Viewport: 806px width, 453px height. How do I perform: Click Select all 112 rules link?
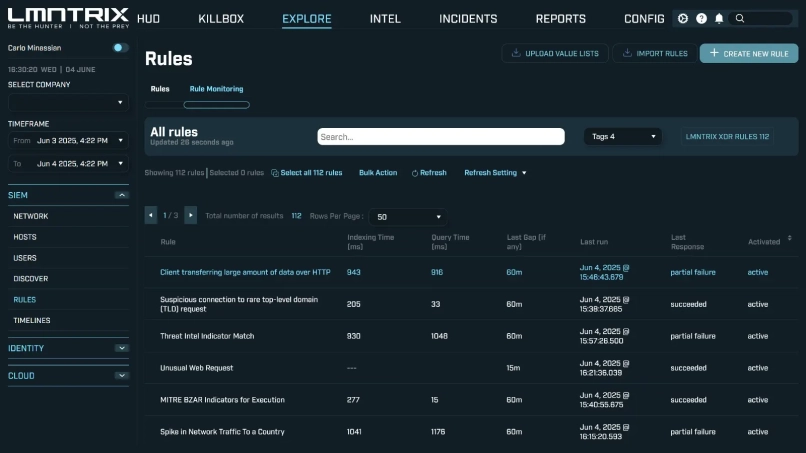(311, 173)
